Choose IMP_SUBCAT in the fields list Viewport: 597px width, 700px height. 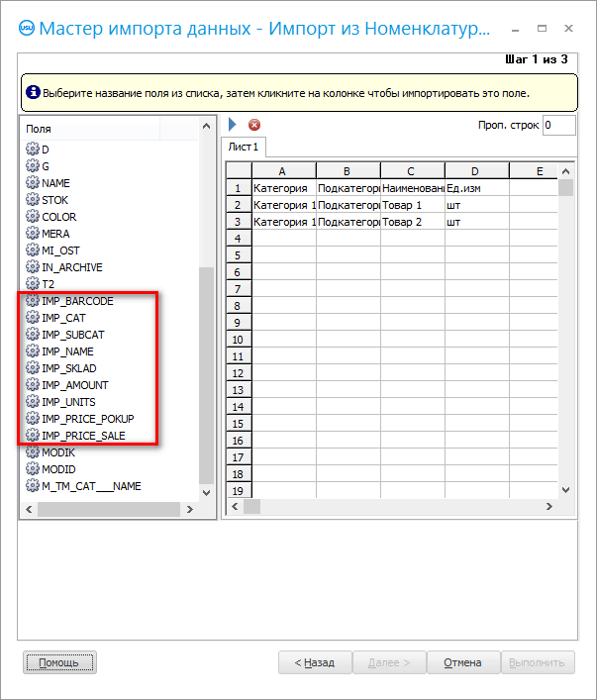[77, 335]
